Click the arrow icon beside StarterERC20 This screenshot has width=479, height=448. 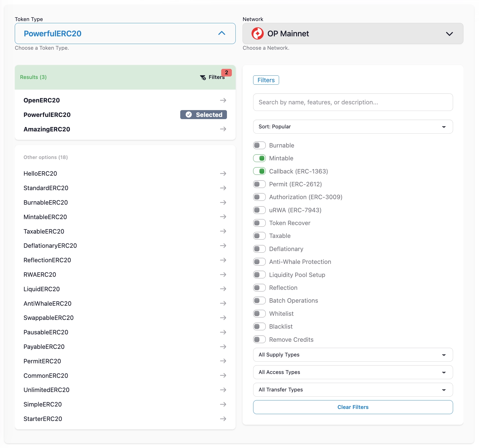point(223,419)
